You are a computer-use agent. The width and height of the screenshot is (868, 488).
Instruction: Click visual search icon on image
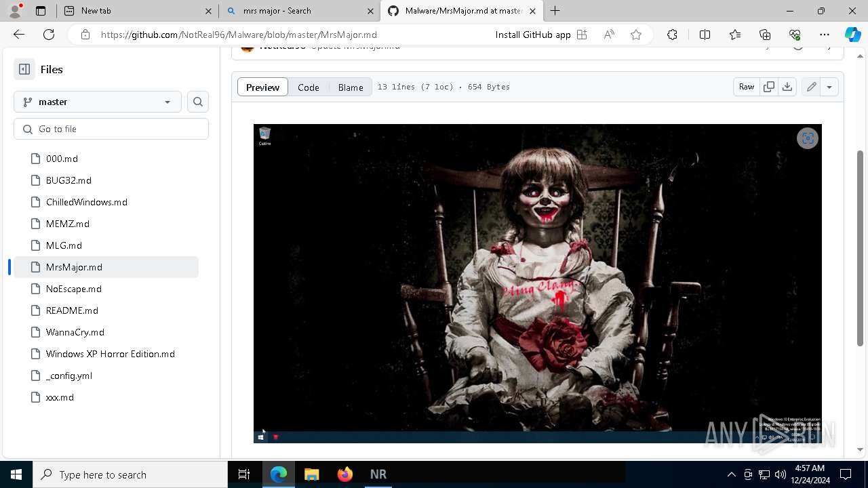click(x=808, y=138)
